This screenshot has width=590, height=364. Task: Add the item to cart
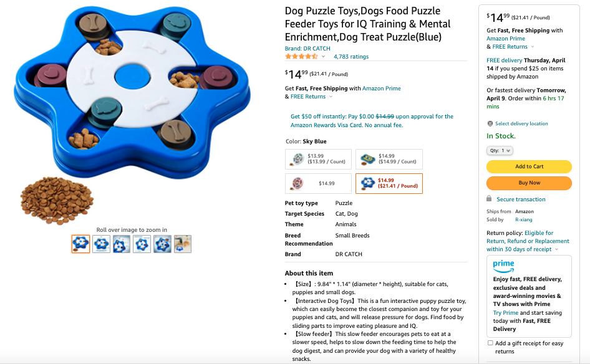pyautogui.click(x=529, y=166)
